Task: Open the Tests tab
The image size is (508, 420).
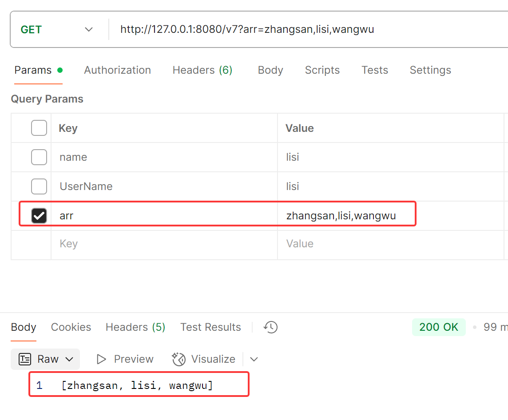Action: coord(374,70)
